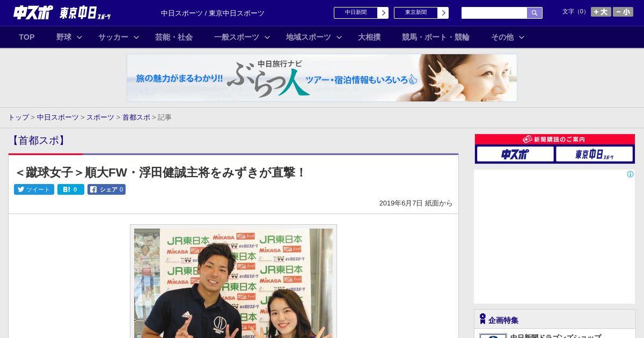Click the search magnifier button
Viewport: 644px width, 338px height.
pyautogui.click(x=535, y=13)
